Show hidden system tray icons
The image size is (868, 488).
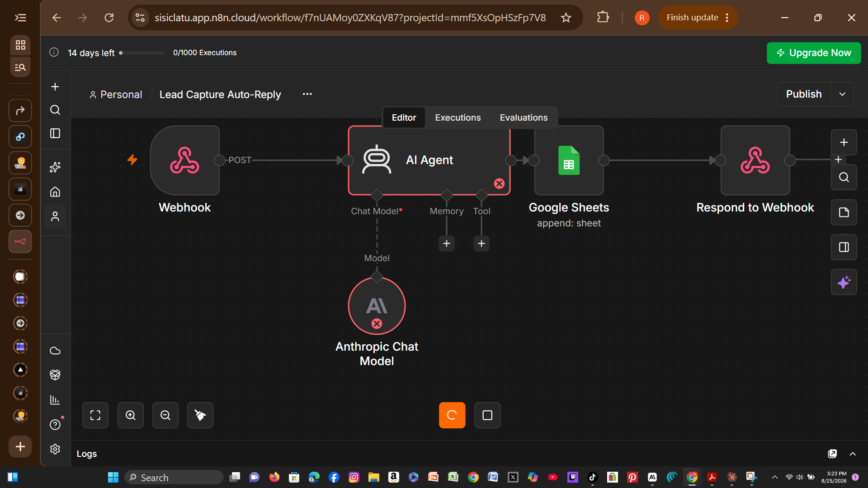[775, 477]
